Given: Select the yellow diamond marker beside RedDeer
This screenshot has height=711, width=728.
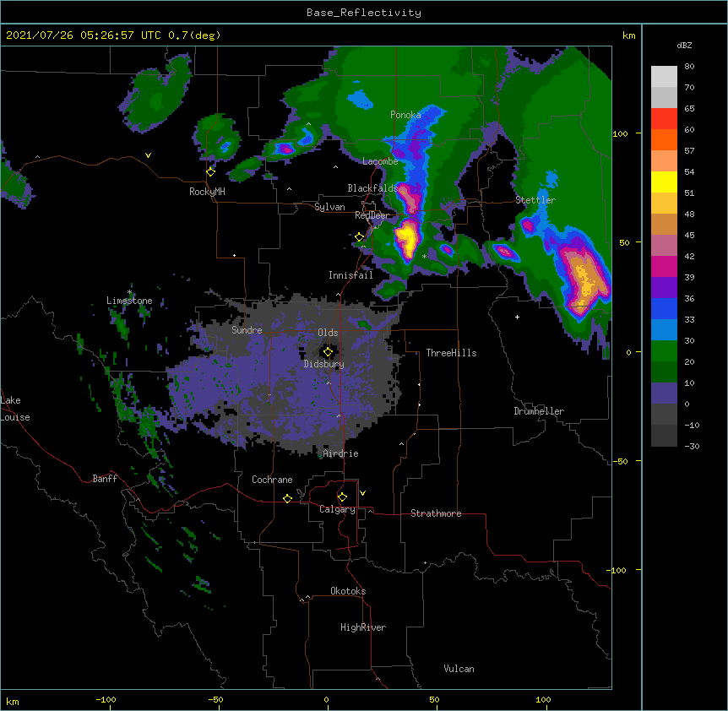Looking at the screenshot, I should pyautogui.click(x=359, y=237).
